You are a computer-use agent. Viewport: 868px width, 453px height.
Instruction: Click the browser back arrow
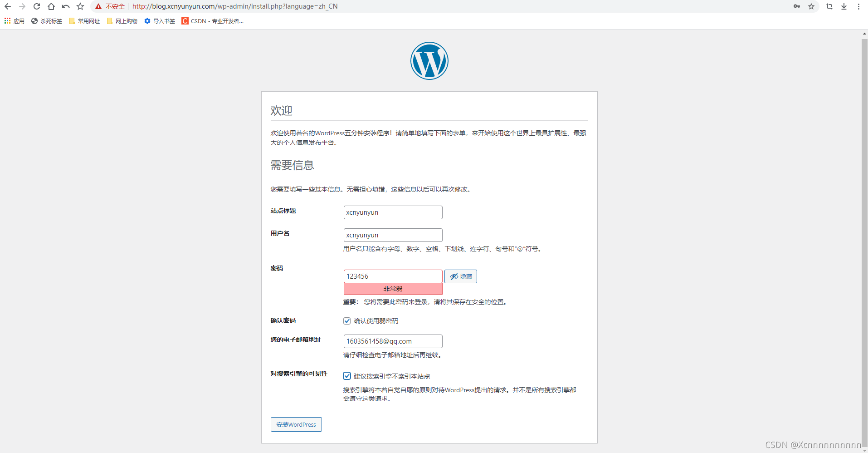(8, 6)
